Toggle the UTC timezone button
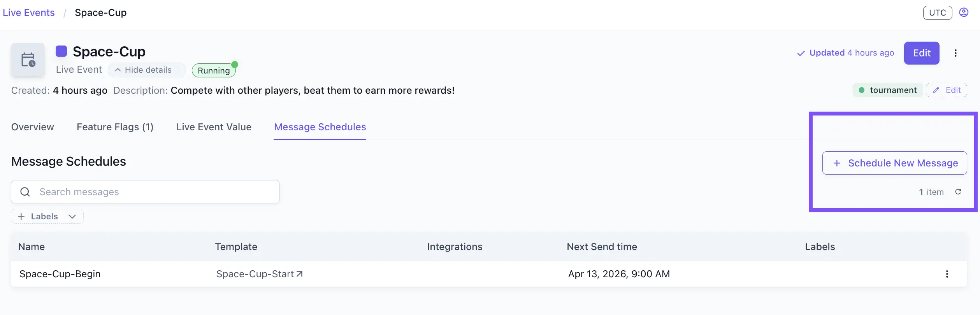Image resolution: width=980 pixels, height=315 pixels. pos(937,13)
